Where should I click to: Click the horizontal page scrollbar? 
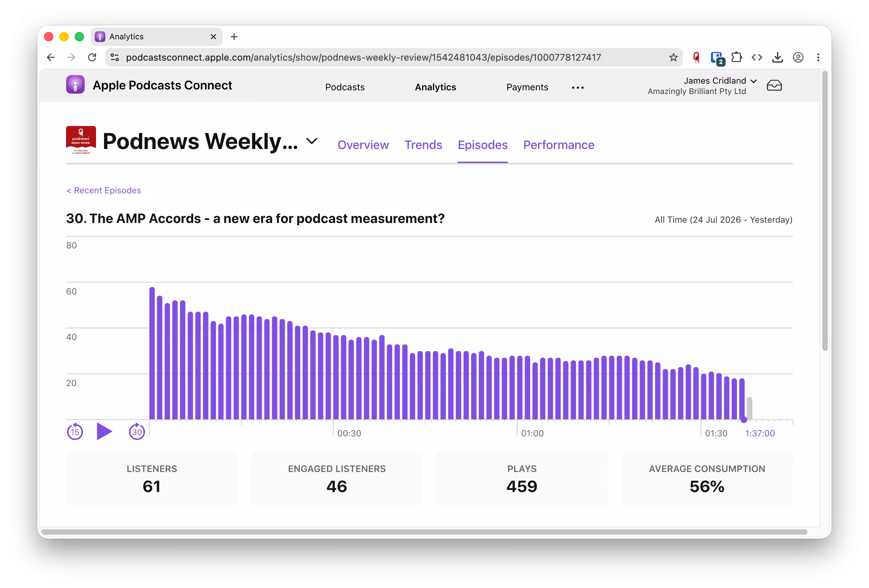[424, 532]
